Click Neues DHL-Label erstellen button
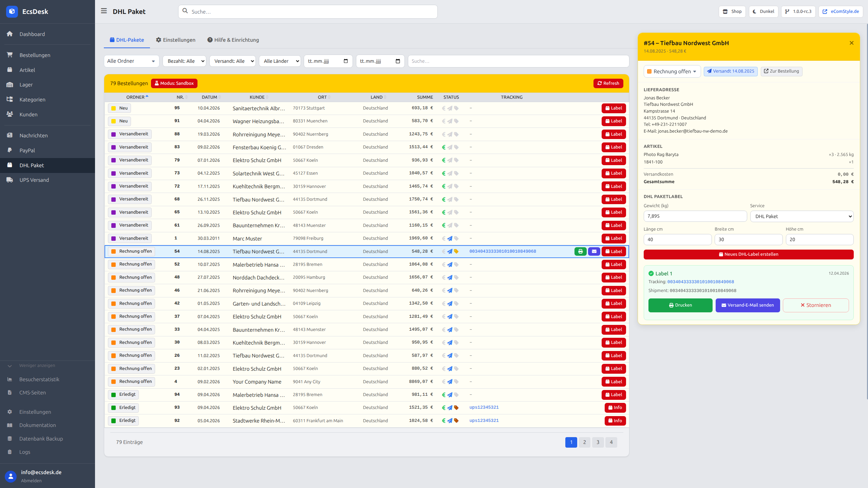Screen dimensions: 868x488 [749, 254]
